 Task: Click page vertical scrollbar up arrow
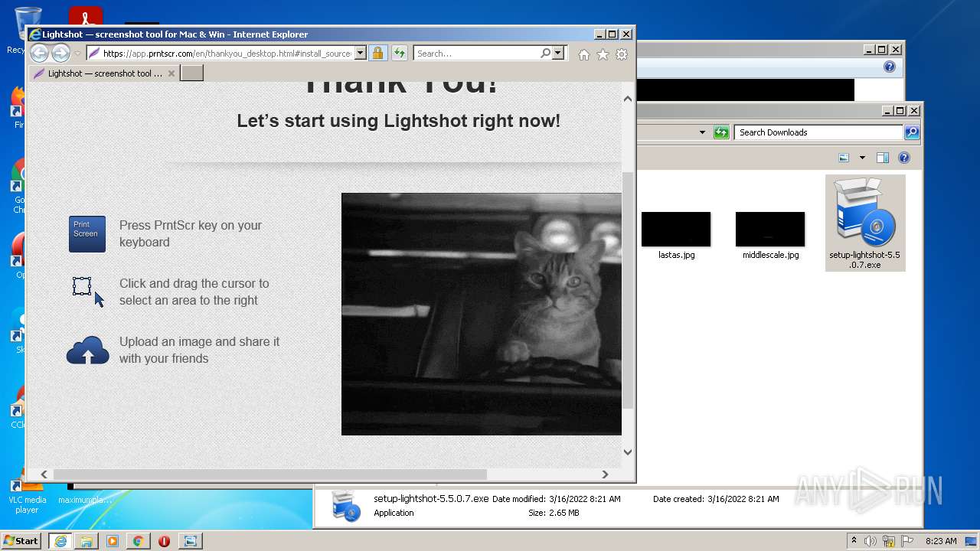[628, 99]
